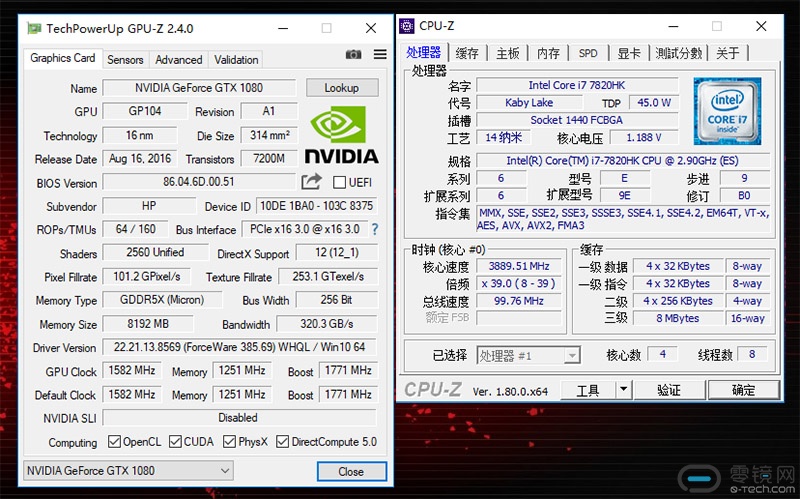Screen dimensions: 800x499
Task: Click the GPU-Z title bar app icon
Action: 34,28
